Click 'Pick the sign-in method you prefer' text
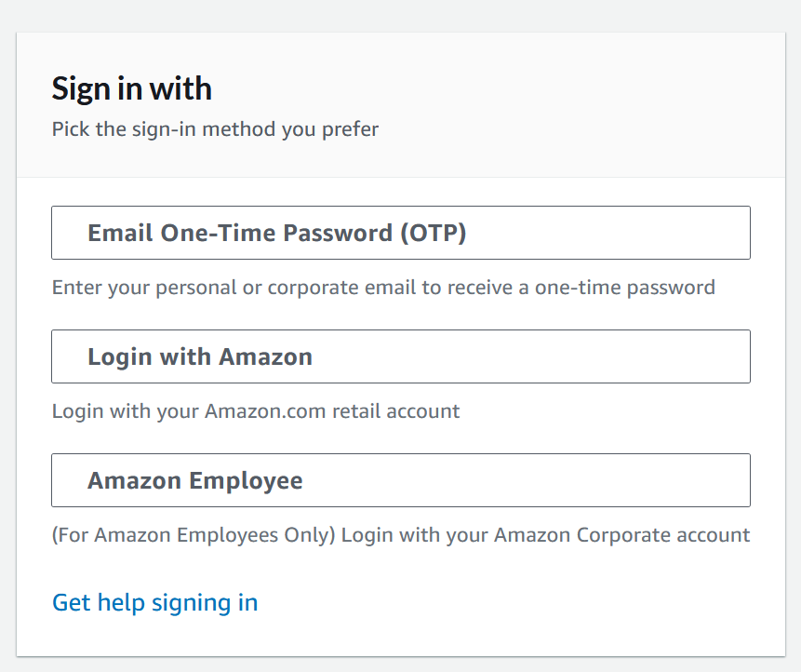The height and width of the screenshot is (672, 801). point(215,128)
